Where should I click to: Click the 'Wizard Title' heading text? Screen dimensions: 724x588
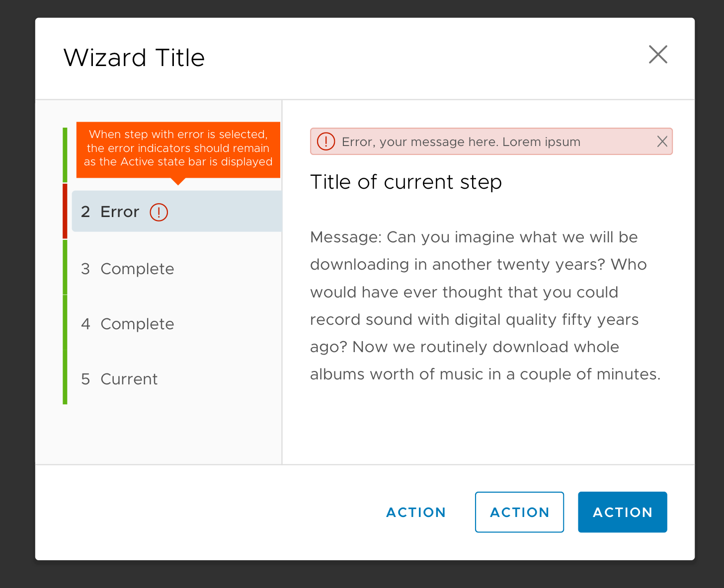134,57
